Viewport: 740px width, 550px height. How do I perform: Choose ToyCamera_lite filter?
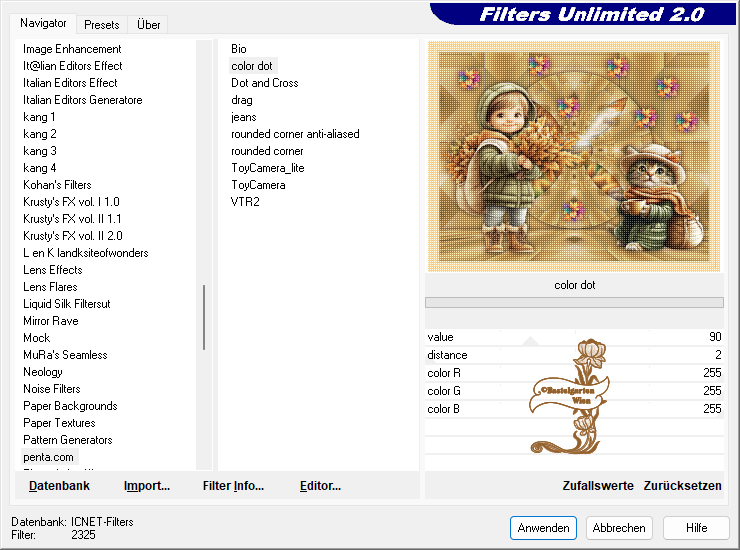pyautogui.click(x=268, y=168)
